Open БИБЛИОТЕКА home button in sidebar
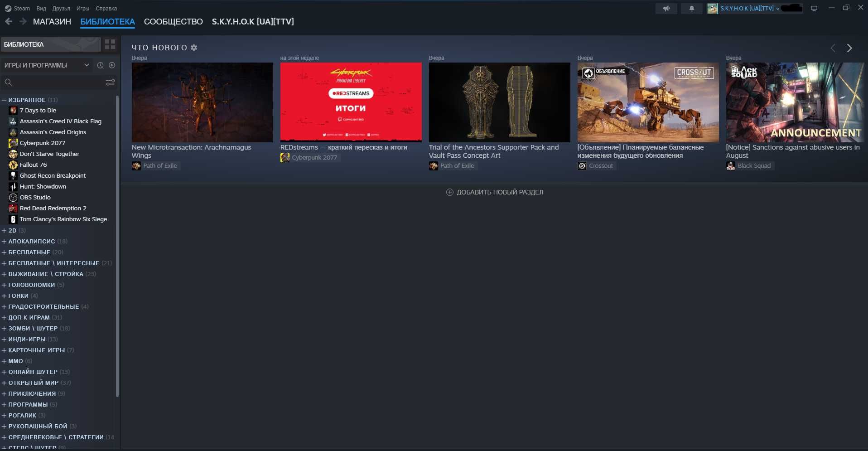The width and height of the screenshot is (868, 451). (50, 44)
